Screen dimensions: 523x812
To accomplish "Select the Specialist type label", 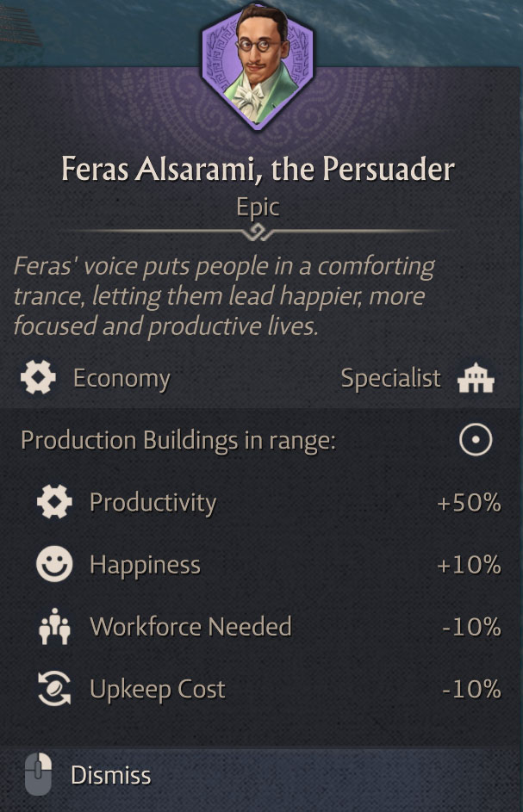I will 390,379.
